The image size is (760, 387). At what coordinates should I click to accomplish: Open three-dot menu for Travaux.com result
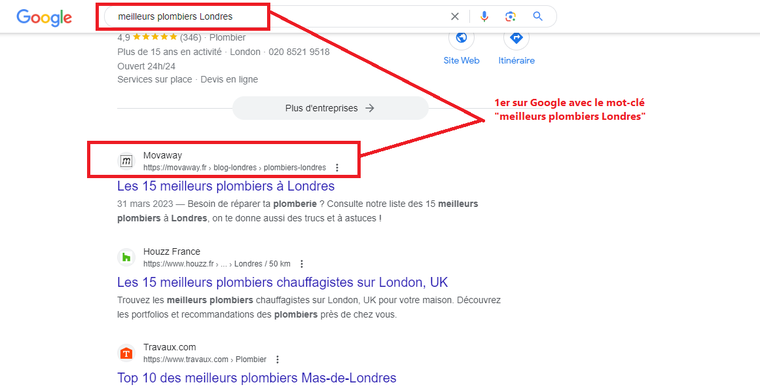[x=277, y=359]
